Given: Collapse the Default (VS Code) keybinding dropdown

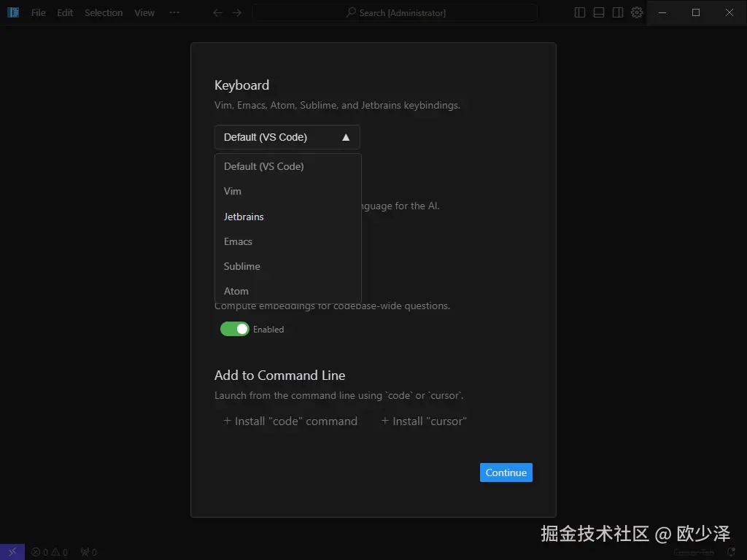Looking at the screenshot, I should point(287,137).
